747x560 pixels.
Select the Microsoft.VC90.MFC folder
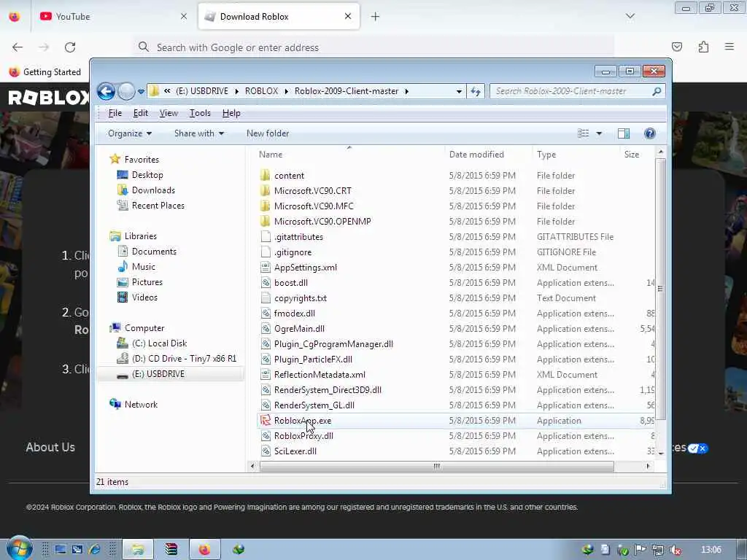click(314, 206)
